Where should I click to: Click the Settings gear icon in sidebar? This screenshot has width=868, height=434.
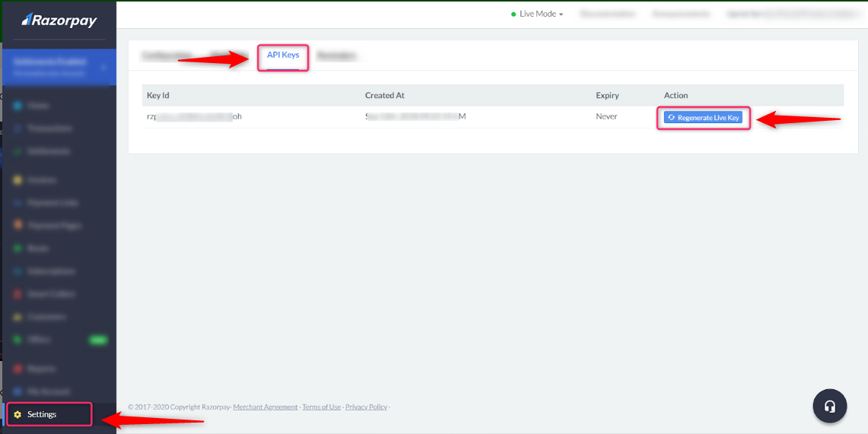tap(17, 415)
